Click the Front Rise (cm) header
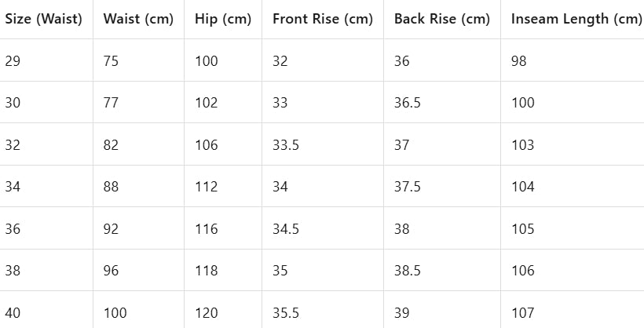Viewport: 644px width, 328px height. click(x=323, y=20)
